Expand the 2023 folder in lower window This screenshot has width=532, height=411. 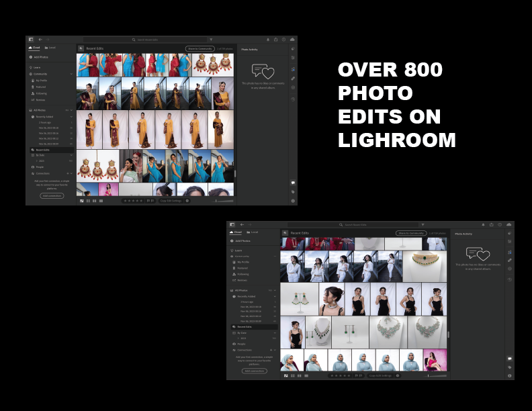(238, 338)
